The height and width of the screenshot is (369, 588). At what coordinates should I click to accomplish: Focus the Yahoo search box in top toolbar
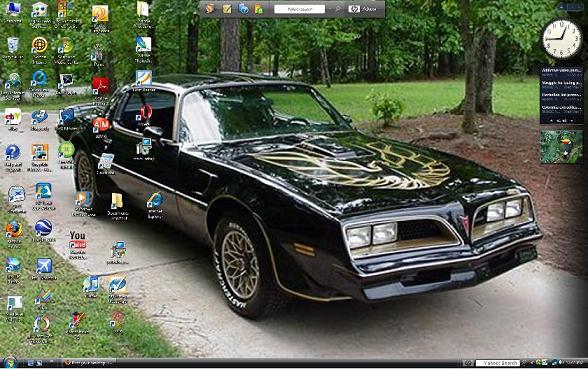[299, 9]
